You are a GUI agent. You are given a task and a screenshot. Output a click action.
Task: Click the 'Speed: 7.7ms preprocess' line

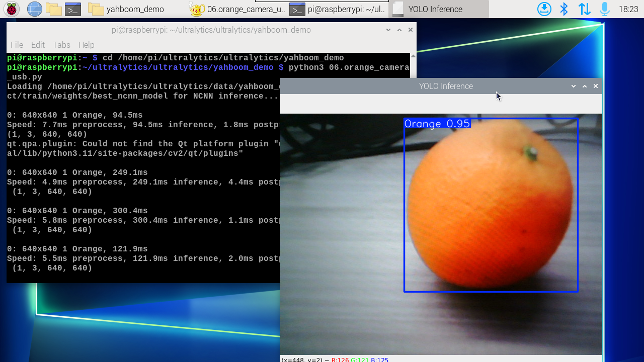coord(143,125)
